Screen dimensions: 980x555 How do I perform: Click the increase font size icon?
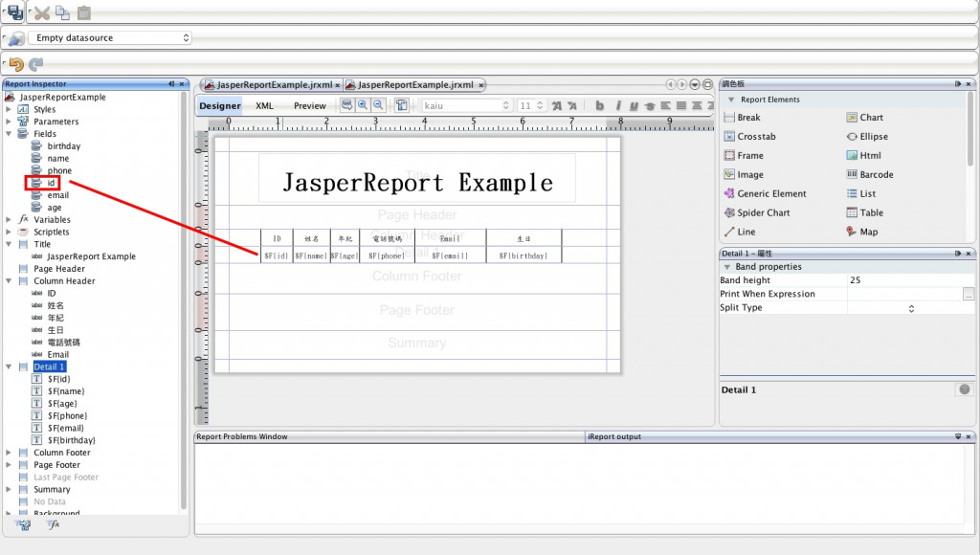(556, 105)
